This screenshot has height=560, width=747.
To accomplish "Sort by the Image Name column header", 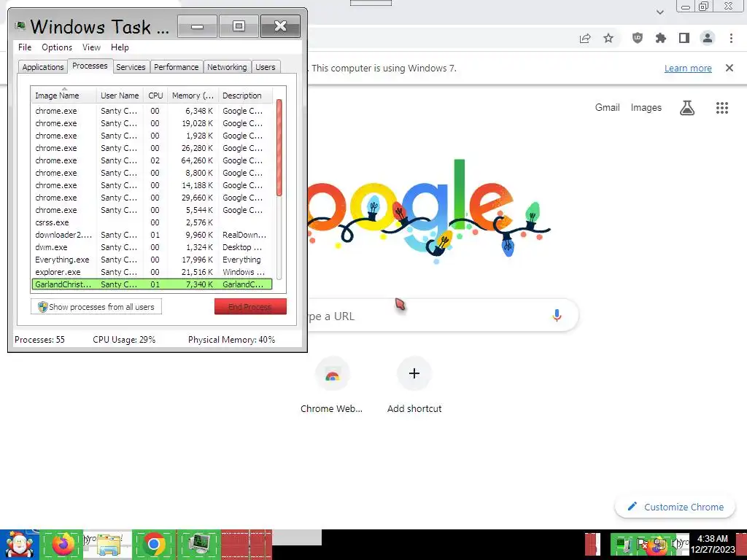I will coord(63,96).
